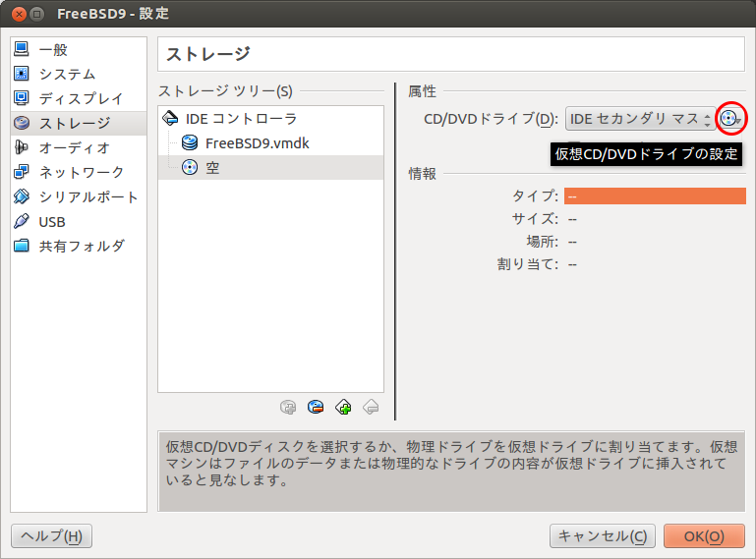The width and height of the screenshot is (756, 559).
Task: Open the ネットワーク settings category
Action: click(79, 173)
